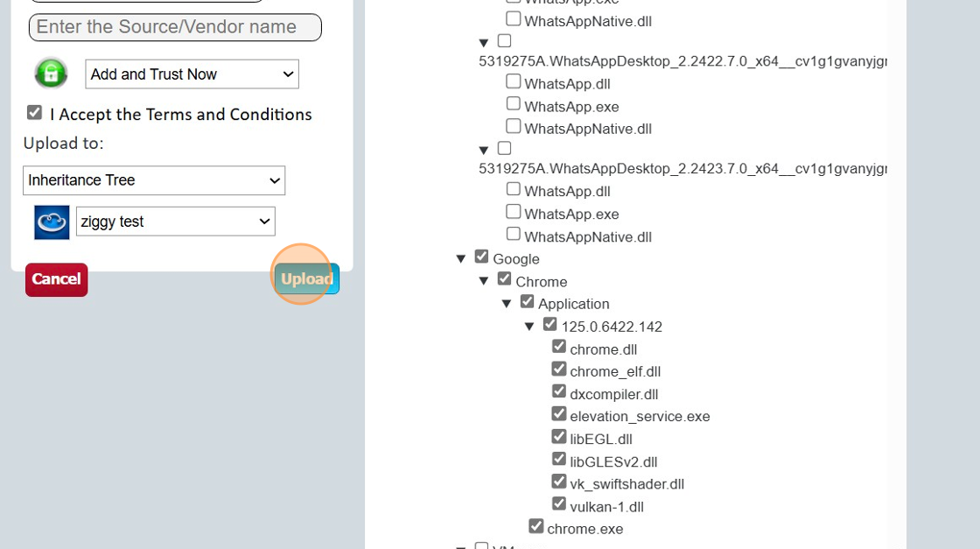The height and width of the screenshot is (549, 980).
Task: Click the Upload button
Action: pyautogui.click(x=305, y=278)
